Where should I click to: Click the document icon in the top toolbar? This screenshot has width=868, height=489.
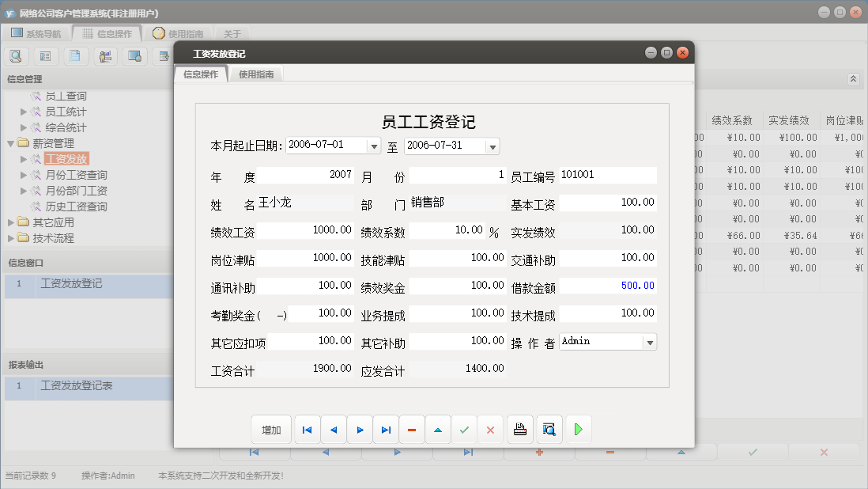(x=76, y=55)
